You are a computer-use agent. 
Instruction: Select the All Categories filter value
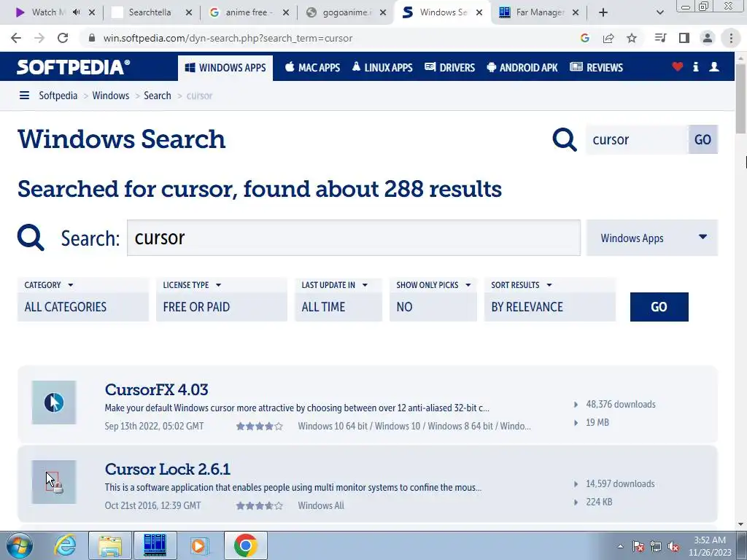(83, 307)
